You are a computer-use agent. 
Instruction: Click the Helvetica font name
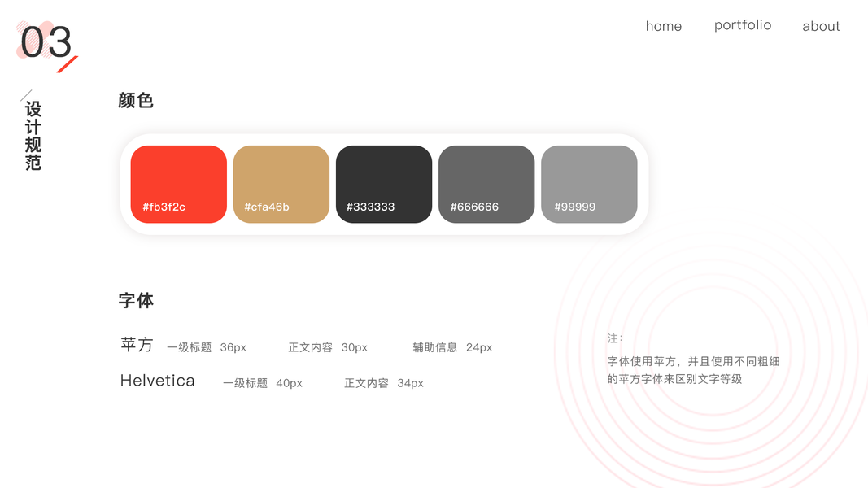click(157, 381)
